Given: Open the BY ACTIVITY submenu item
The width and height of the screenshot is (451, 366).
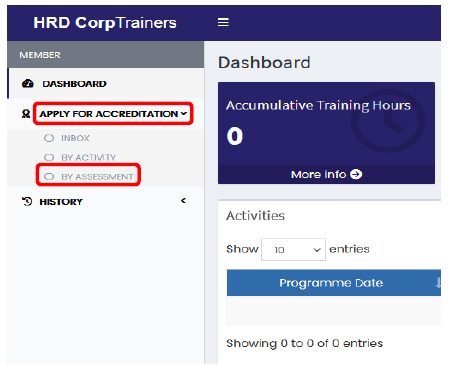Looking at the screenshot, I should (x=88, y=157).
